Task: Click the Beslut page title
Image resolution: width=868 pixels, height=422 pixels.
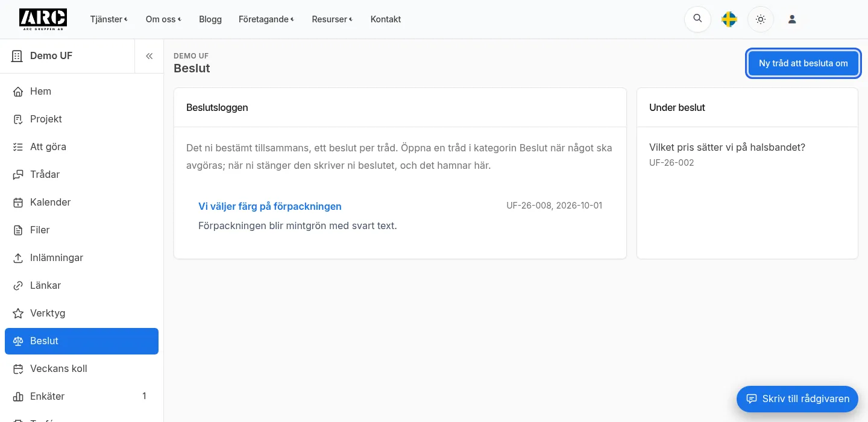Action: (x=192, y=68)
